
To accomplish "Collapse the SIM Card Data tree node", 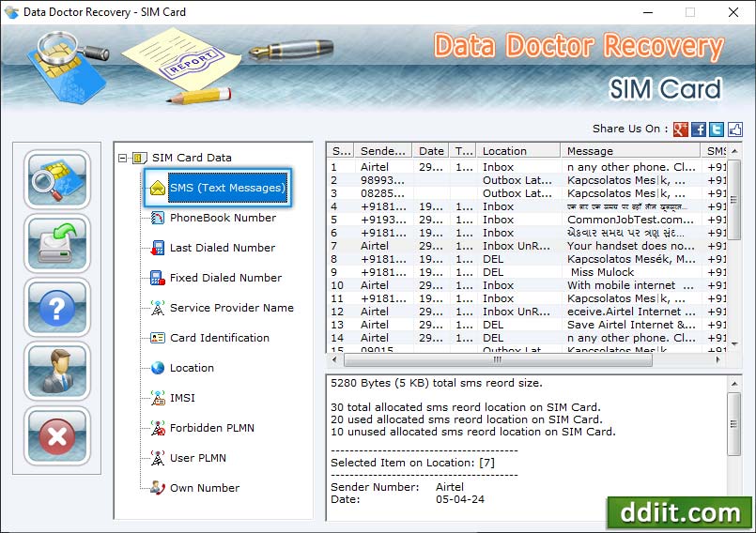I will click(x=122, y=158).
